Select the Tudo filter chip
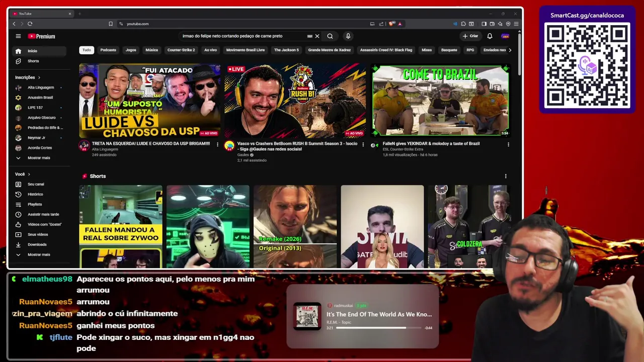Image resolution: width=644 pixels, height=362 pixels. pyautogui.click(x=87, y=50)
